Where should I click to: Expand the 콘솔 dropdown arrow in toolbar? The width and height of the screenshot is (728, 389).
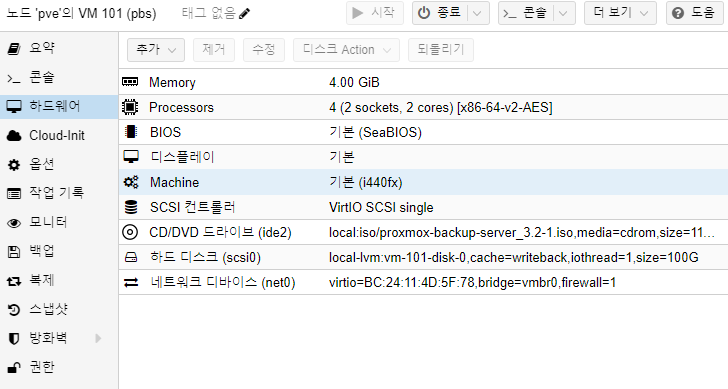point(564,13)
